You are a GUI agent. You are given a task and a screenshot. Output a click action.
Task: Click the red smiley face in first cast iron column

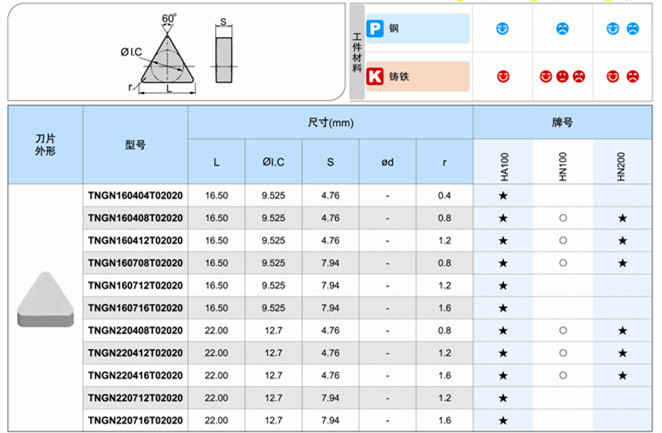tap(503, 76)
